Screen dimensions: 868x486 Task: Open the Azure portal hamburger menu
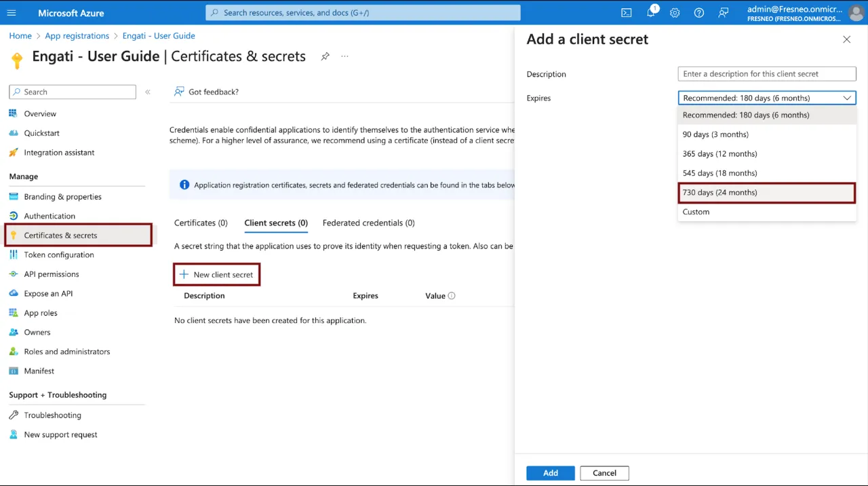(x=12, y=13)
